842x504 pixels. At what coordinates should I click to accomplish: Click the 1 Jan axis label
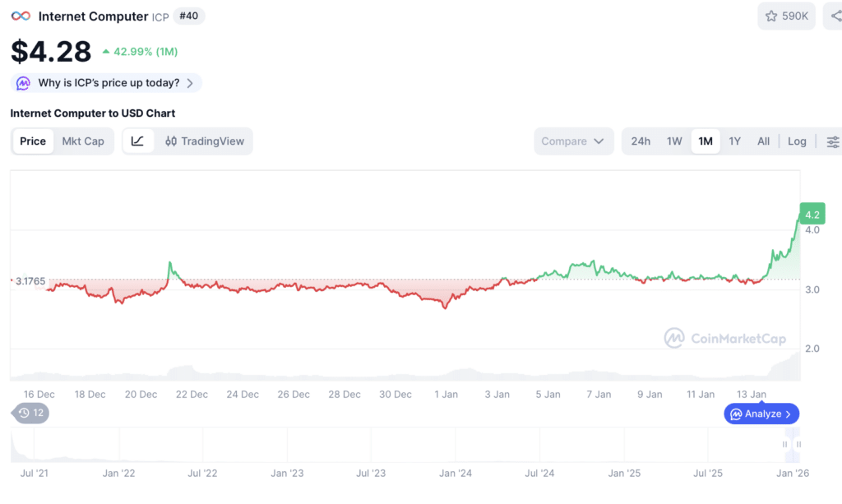pyautogui.click(x=446, y=395)
